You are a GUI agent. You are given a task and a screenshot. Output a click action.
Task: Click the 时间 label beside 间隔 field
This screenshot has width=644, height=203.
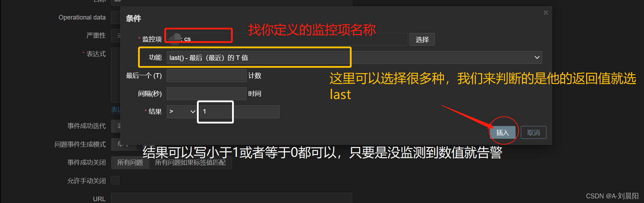pyautogui.click(x=255, y=94)
